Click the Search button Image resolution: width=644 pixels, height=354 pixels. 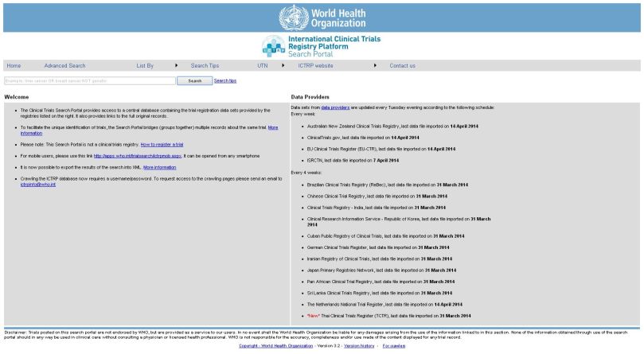click(x=195, y=81)
